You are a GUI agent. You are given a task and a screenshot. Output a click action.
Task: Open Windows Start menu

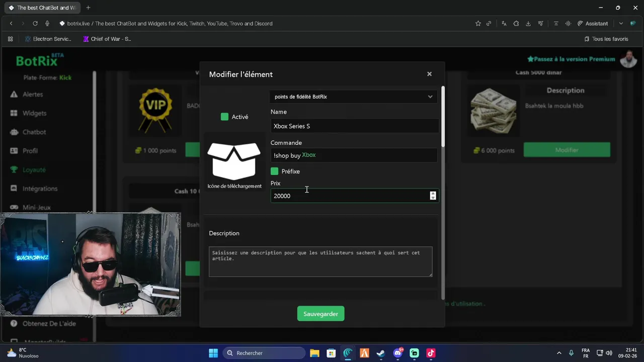[213, 353]
